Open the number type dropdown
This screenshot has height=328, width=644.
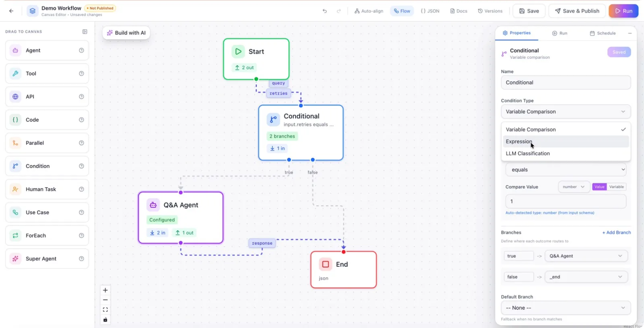click(574, 187)
